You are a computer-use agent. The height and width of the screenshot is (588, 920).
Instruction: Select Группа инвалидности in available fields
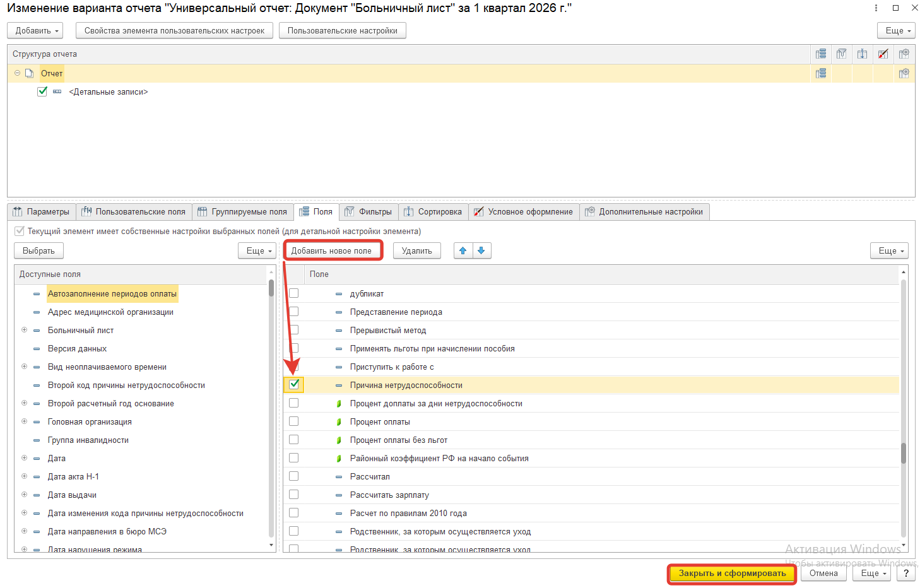click(x=88, y=440)
